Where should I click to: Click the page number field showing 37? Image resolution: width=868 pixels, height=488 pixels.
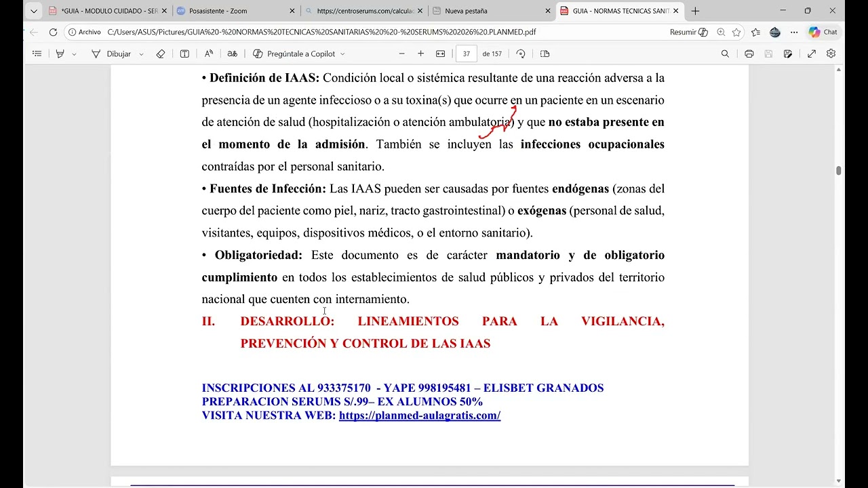coord(467,54)
